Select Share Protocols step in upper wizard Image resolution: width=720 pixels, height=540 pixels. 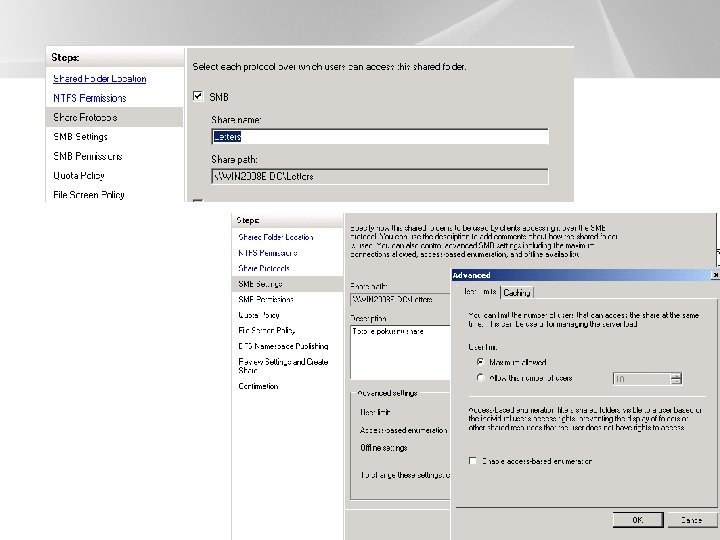click(x=114, y=117)
